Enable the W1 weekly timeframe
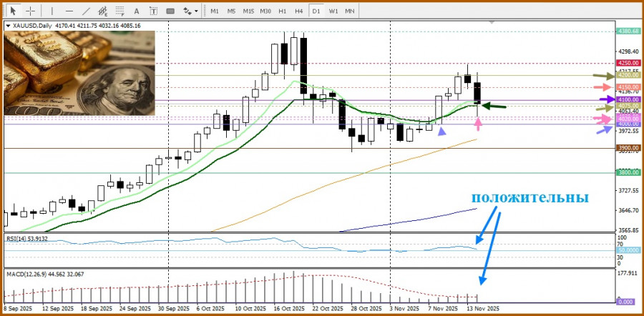 [x=333, y=11]
